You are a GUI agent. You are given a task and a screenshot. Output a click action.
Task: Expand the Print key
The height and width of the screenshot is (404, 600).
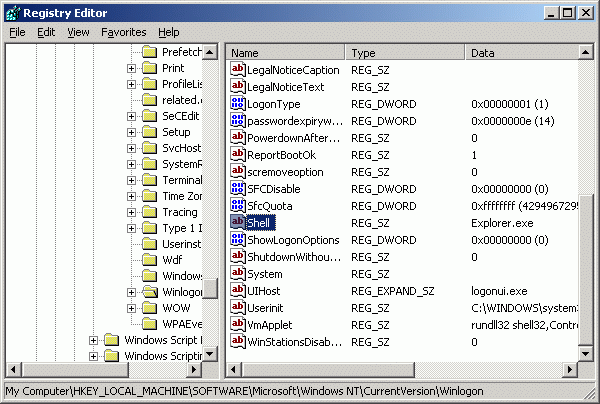(x=131, y=68)
